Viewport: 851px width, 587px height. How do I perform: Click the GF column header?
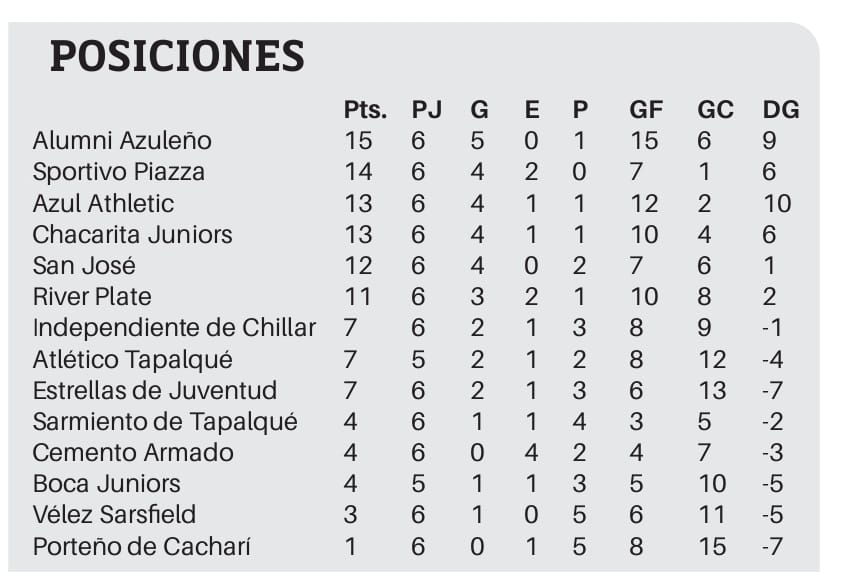point(646,110)
